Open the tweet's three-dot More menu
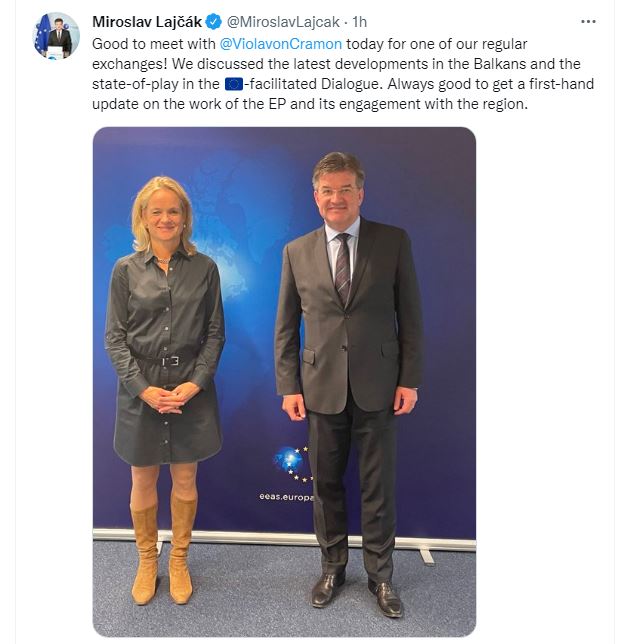This screenshot has width=620, height=644. tap(588, 22)
